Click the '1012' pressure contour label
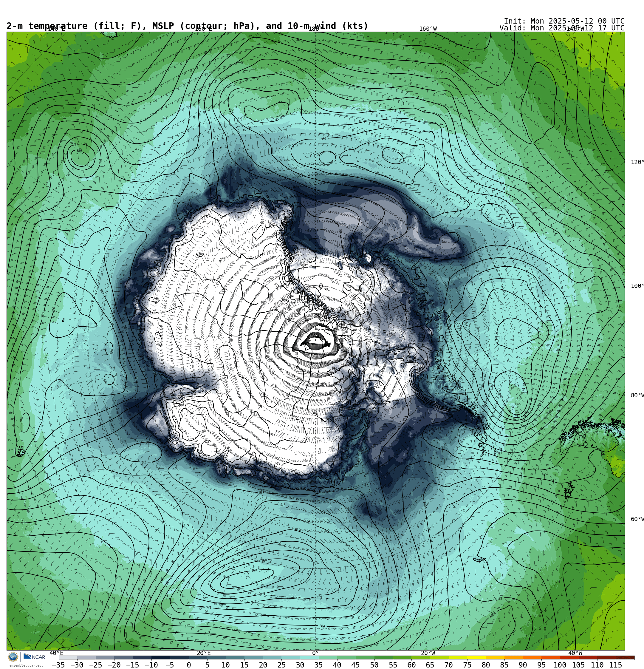Screen dimensions: 644x669 point(499,599)
